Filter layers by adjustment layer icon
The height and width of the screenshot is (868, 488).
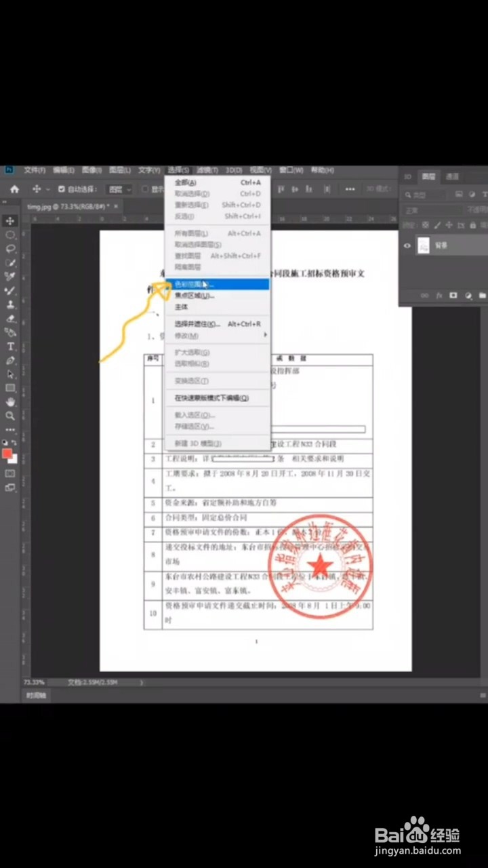472,194
